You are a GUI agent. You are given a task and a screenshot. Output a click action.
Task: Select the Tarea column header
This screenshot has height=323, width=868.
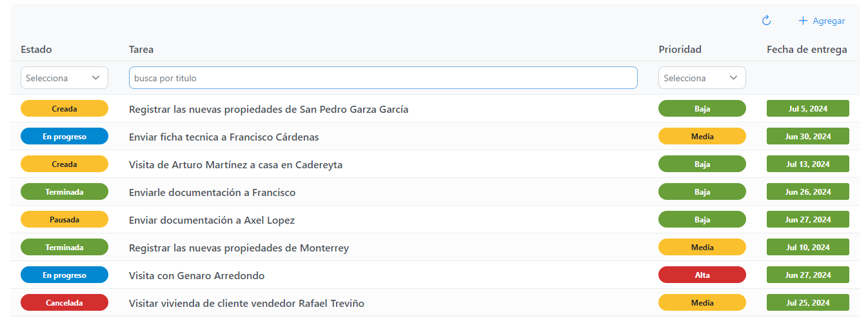click(x=141, y=50)
